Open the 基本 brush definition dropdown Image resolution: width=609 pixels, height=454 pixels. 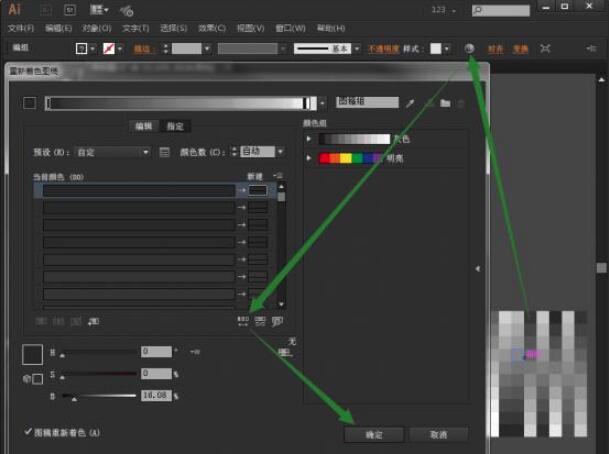point(357,49)
